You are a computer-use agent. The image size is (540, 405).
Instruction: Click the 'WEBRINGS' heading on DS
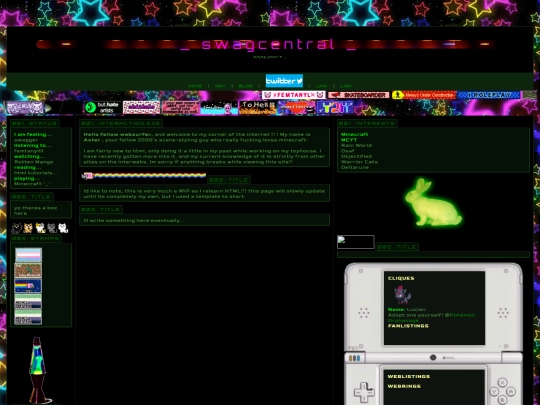[x=404, y=386]
